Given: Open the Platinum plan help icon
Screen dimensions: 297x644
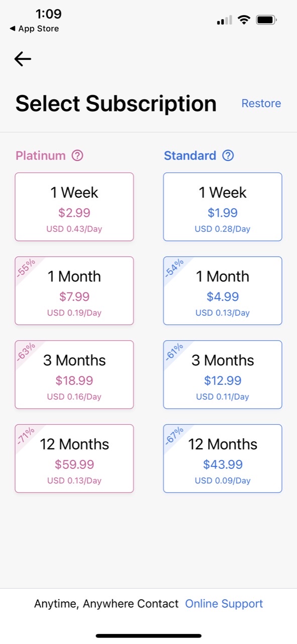Looking at the screenshot, I should coord(76,156).
